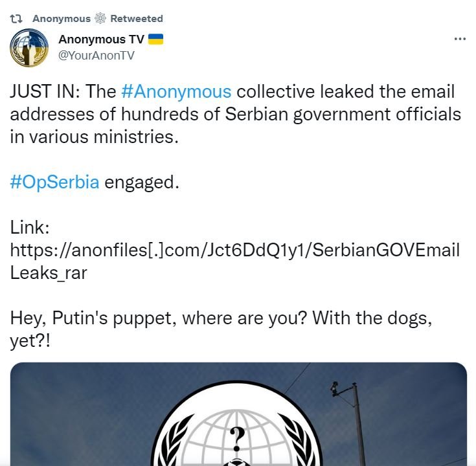Click the Anonymous mask emoji beside retweeter name
Screen dimensions: 476x466
coord(101,18)
